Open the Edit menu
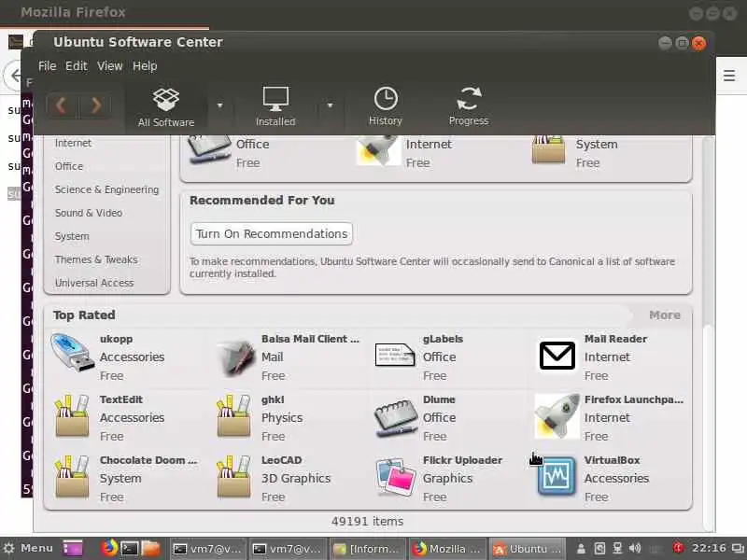Screen dimensions: 747x560 pyautogui.click(x=77, y=66)
